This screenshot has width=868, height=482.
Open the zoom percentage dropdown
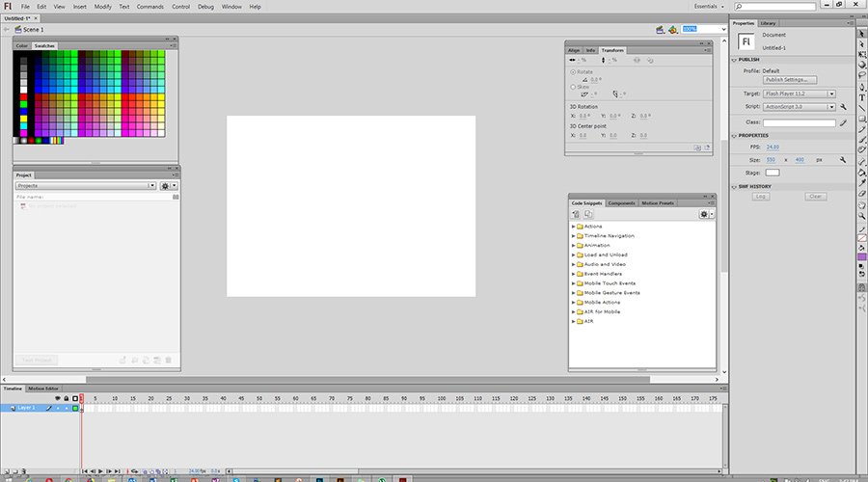[x=723, y=29]
